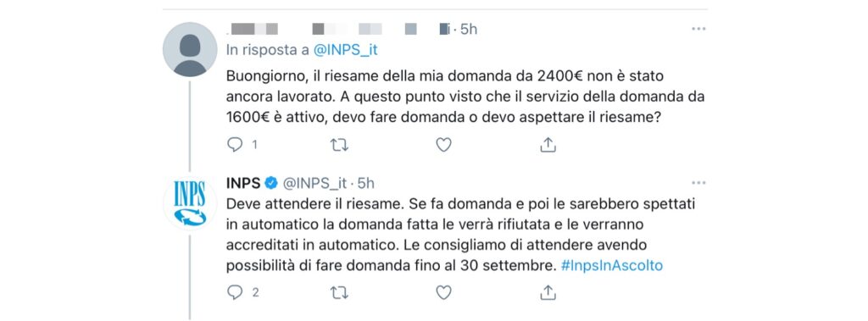Open the INPS logo profile picture
The height and width of the screenshot is (321, 868).
pyautogui.click(x=190, y=202)
